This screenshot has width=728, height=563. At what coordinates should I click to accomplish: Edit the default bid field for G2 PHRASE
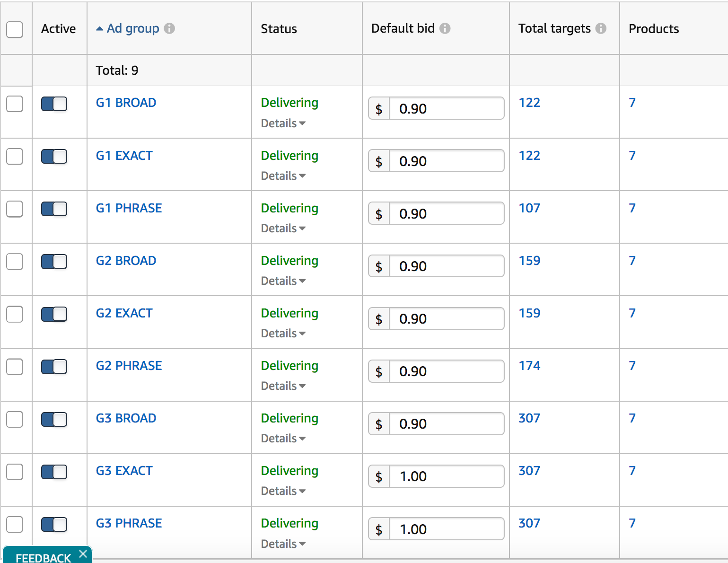point(447,371)
